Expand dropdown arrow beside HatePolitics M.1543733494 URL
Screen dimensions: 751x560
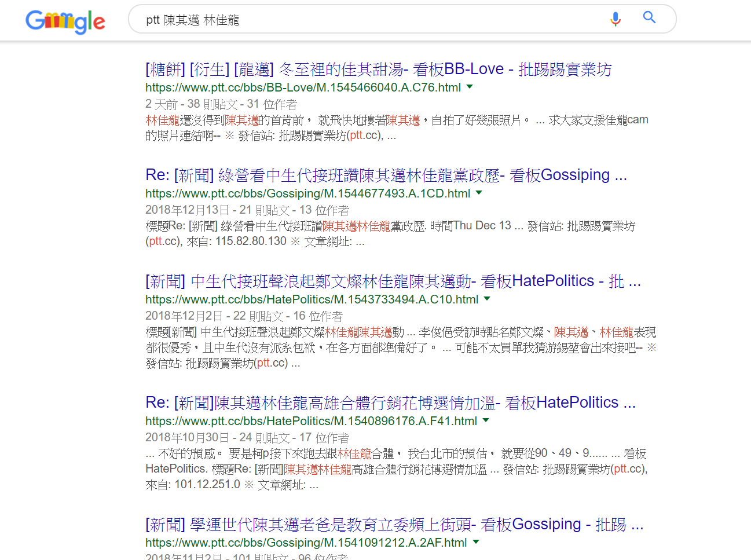(487, 299)
